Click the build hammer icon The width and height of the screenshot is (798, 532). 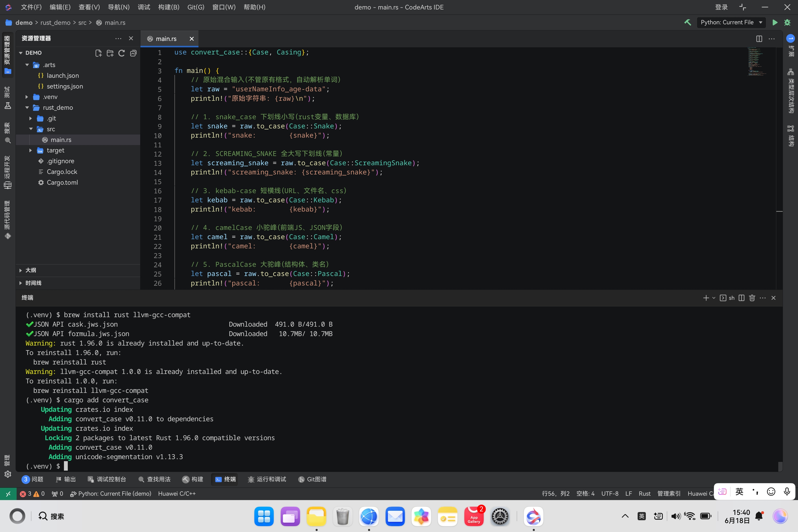point(688,23)
